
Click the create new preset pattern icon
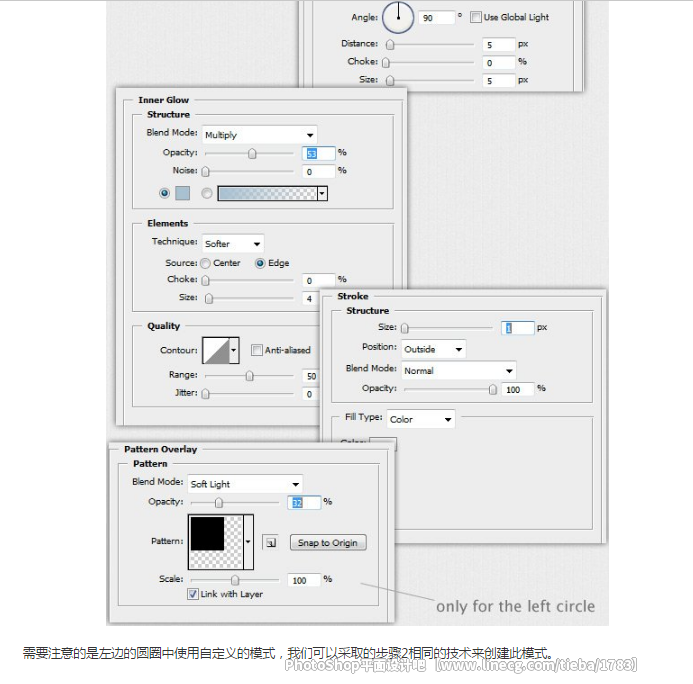point(270,542)
